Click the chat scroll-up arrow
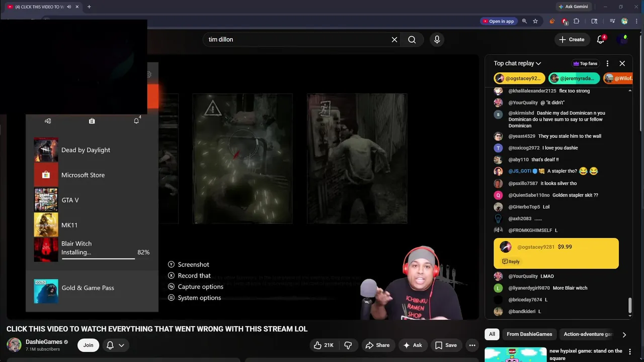 click(x=630, y=90)
